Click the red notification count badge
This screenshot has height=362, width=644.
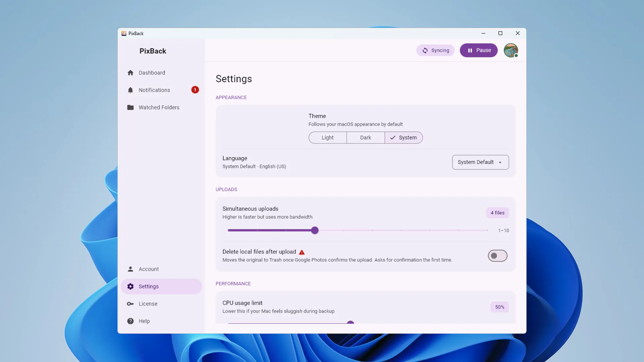[x=195, y=90]
